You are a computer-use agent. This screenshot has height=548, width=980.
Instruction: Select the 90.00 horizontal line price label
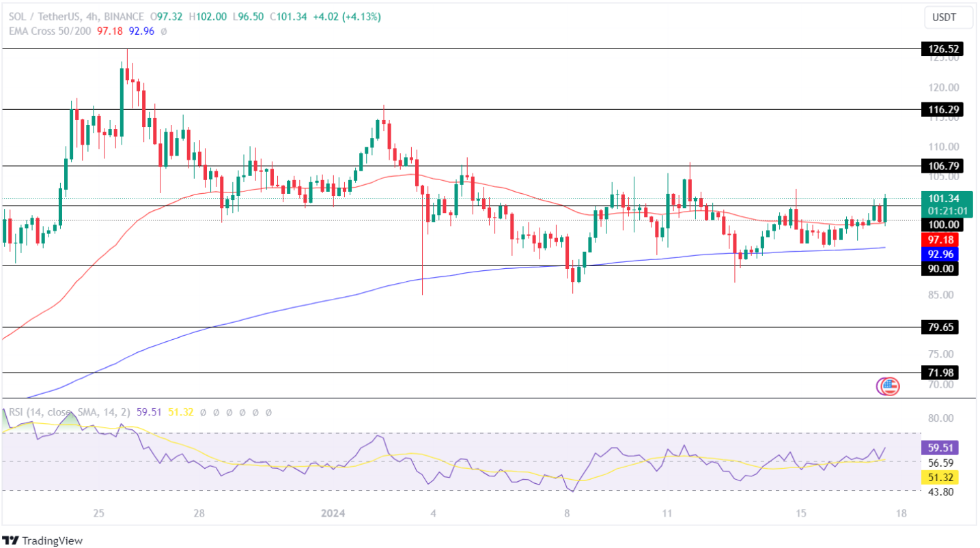[940, 269]
